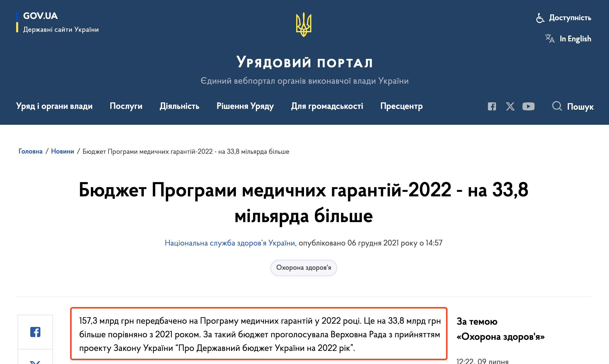Viewport: 609px width, 364px height.
Task: Open 'Національна служба здоров'я України' link
Action: pyautogui.click(x=230, y=243)
